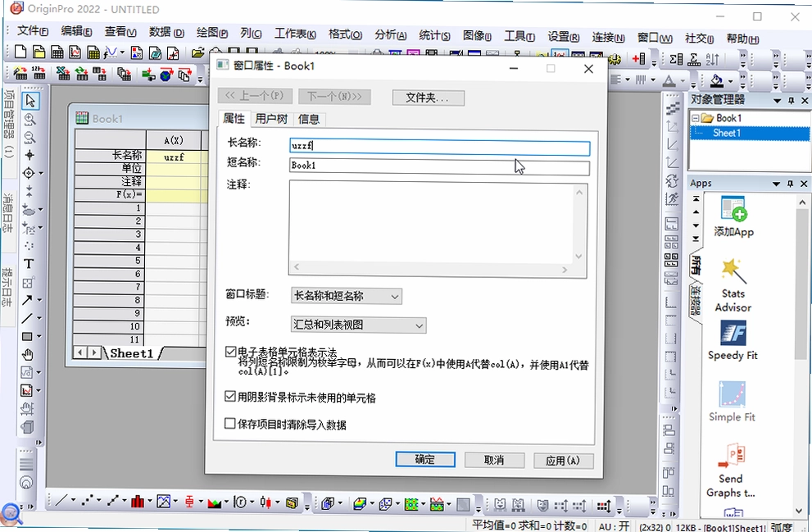
Task: Click the Add New Columns icon
Action: [x=638, y=58]
